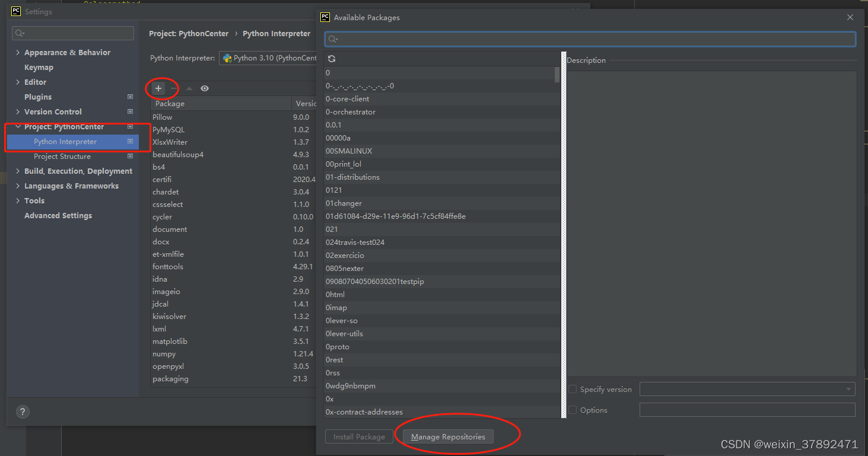Viewport: 868px width, 456px height.
Task: Expand the Editor settings section
Action: [18, 82]
